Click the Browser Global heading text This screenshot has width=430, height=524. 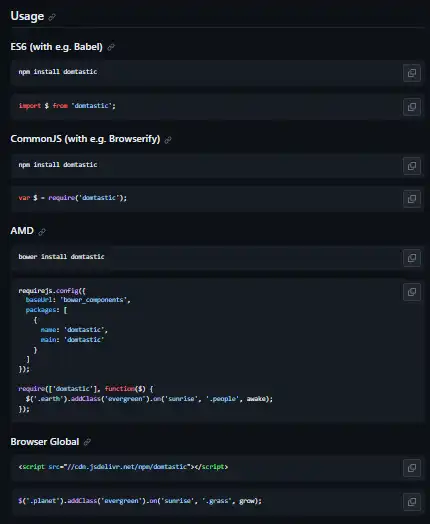[x=45, y=442]
